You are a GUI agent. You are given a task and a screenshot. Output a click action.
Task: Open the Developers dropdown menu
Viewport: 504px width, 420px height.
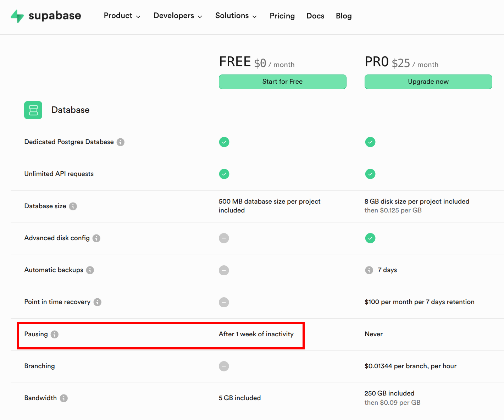pos(178,16)
